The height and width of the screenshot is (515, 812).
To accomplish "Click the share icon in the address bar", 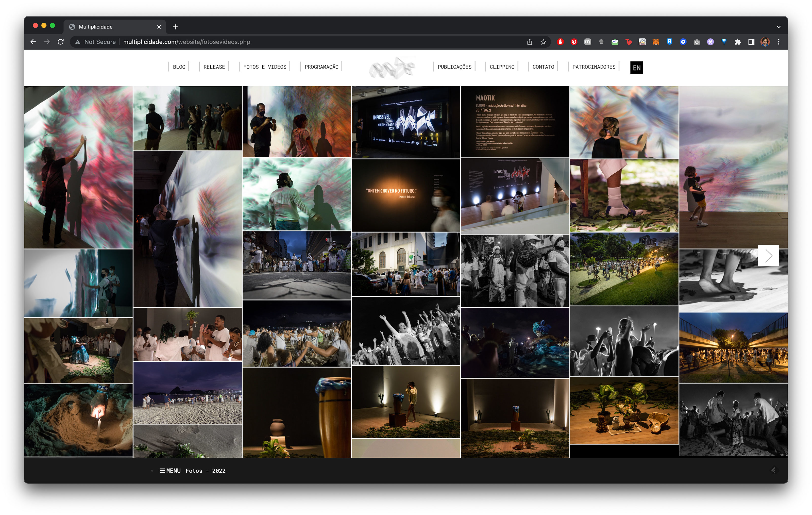I will pyautogui.click(x=529, y=42).
